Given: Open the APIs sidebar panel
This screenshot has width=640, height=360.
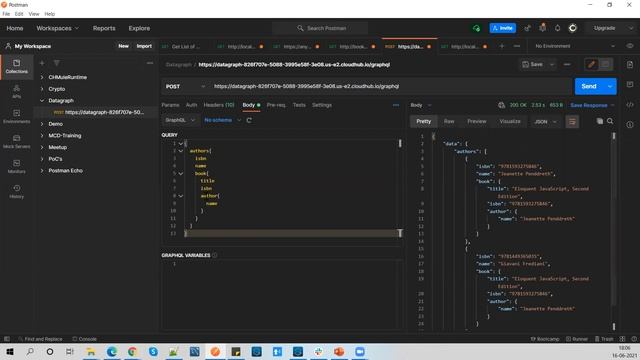Looking at the screenshot, I should pos(16,91).
